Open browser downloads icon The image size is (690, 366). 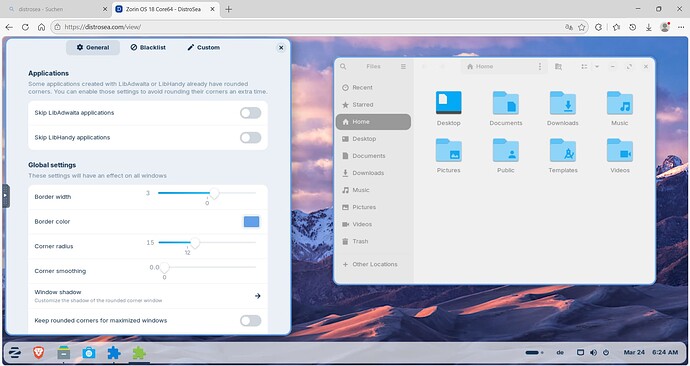(648, 27)
